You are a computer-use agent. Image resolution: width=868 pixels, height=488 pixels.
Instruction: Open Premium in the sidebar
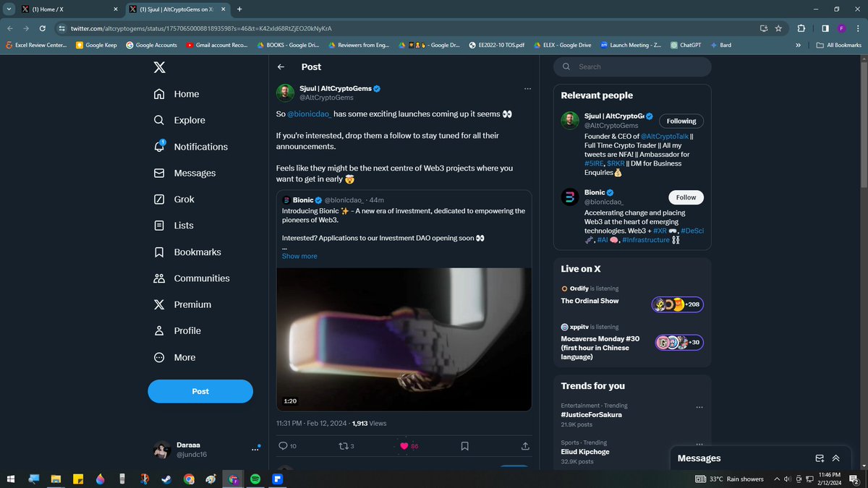(182, 304)
